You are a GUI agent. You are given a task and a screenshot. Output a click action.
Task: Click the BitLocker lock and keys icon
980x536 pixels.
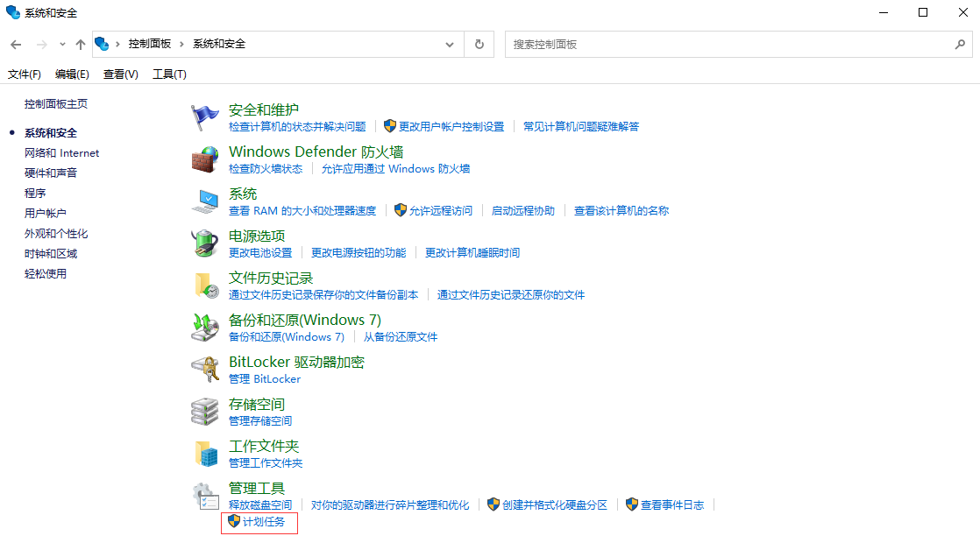205,370
